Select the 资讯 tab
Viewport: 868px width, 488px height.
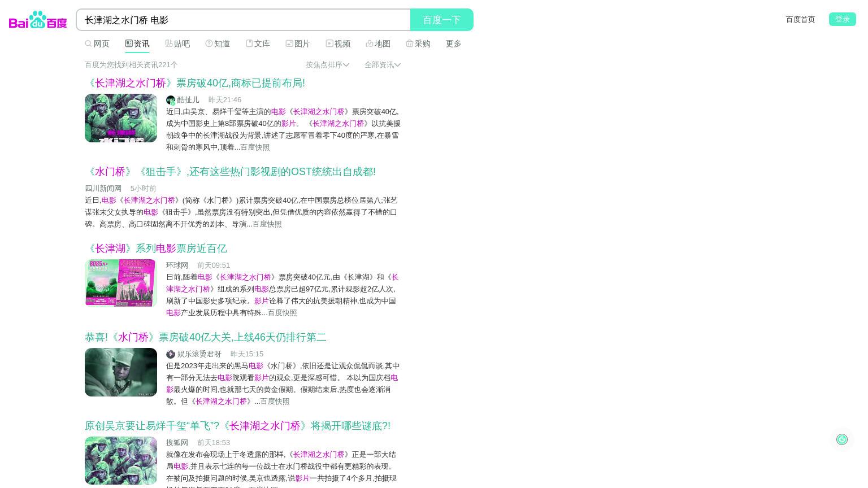pos(137,43)
